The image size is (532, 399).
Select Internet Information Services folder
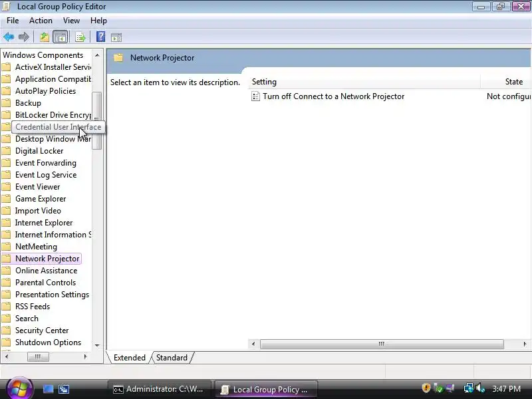(53, 235)
